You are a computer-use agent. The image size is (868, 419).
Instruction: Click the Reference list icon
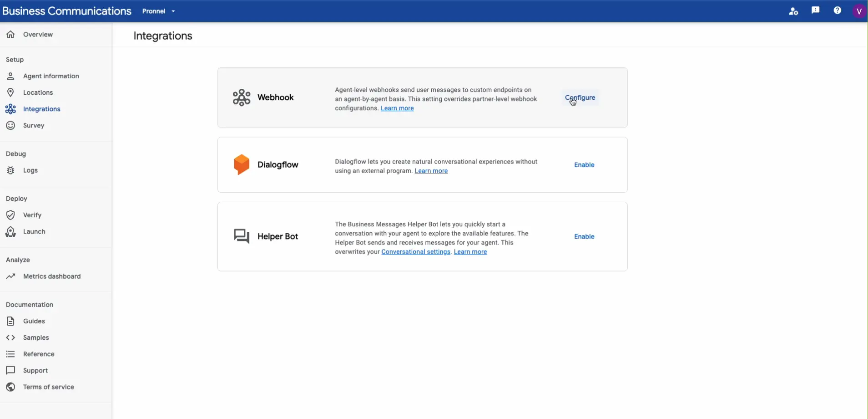10,354
